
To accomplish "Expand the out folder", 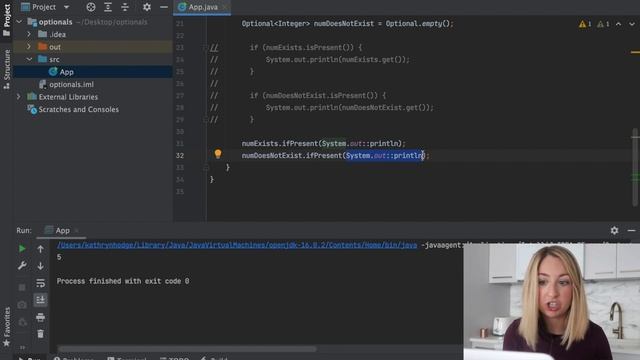I will (x=29, y=47).
